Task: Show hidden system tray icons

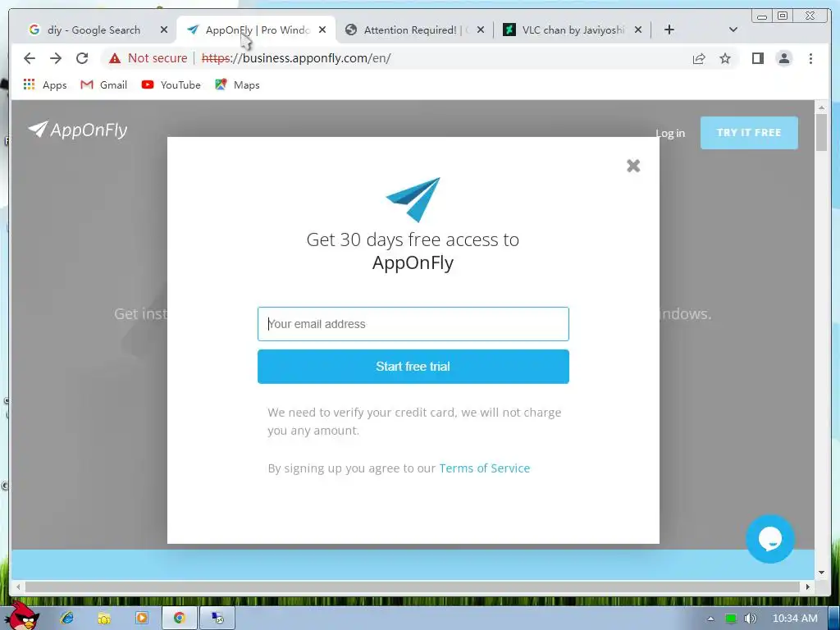Action: point(710,619)
